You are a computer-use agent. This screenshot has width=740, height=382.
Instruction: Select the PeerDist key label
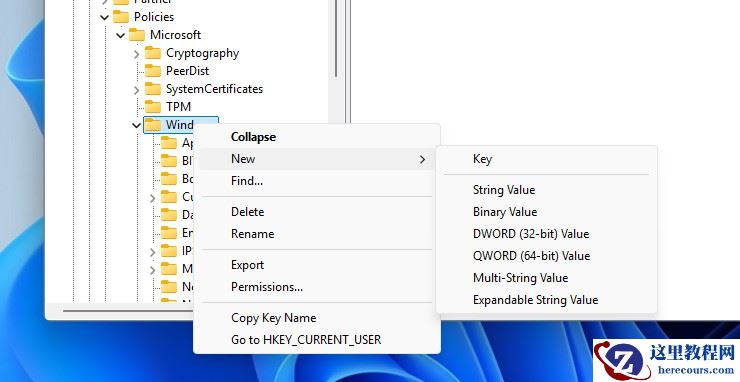(x=187, y=71)
